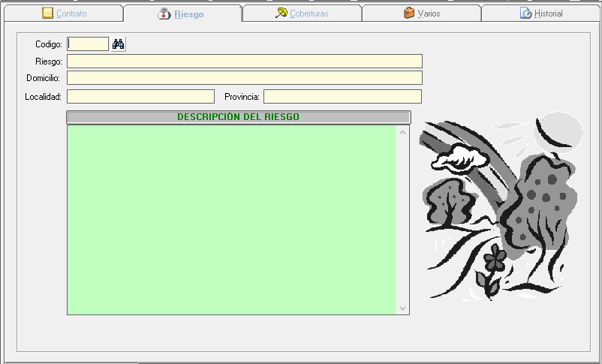The width and height of the screenshot is (602, 364).
Task: Select the Domicilio input field
Action: [x=245, y=77]
